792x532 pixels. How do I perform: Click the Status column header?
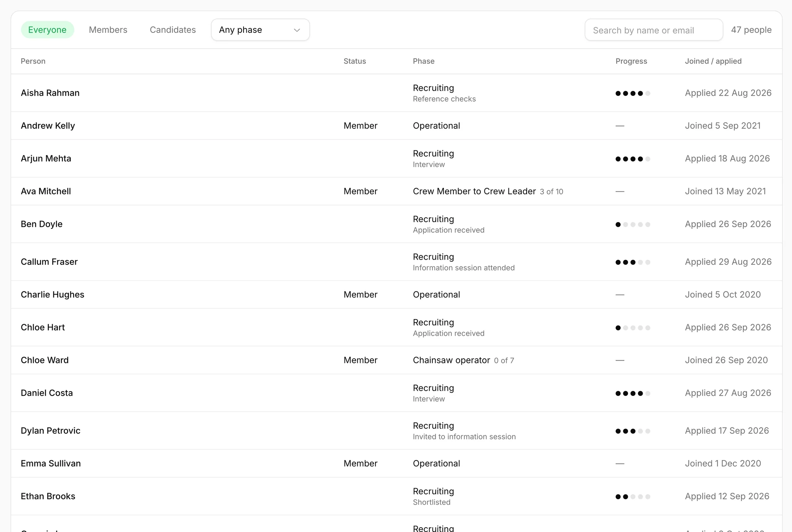[355, 61]
